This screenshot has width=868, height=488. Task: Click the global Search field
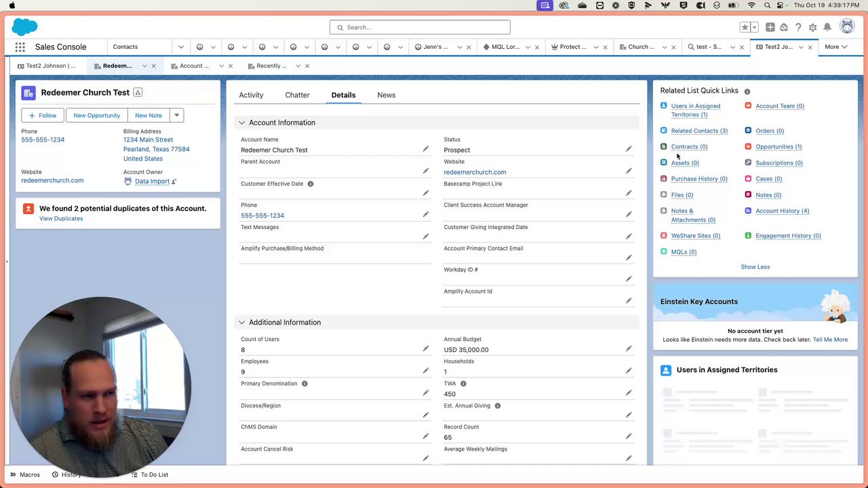420,27
